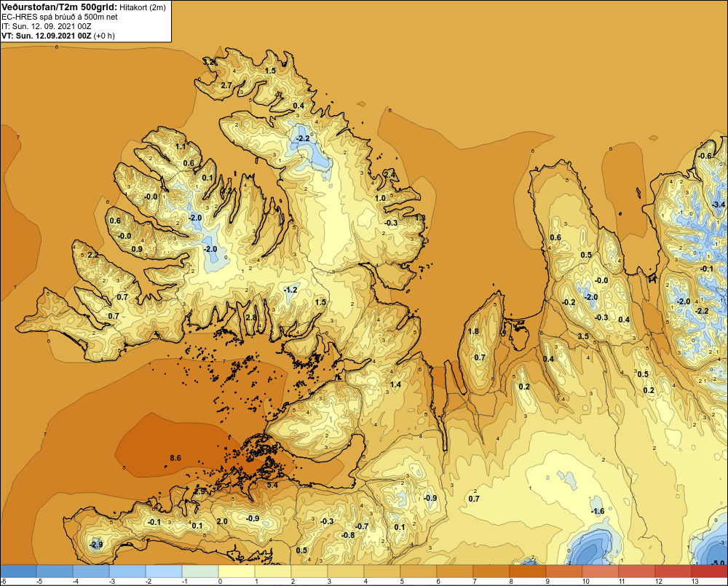Click the -5.0 value at bottom right

(x=718, y=563)
